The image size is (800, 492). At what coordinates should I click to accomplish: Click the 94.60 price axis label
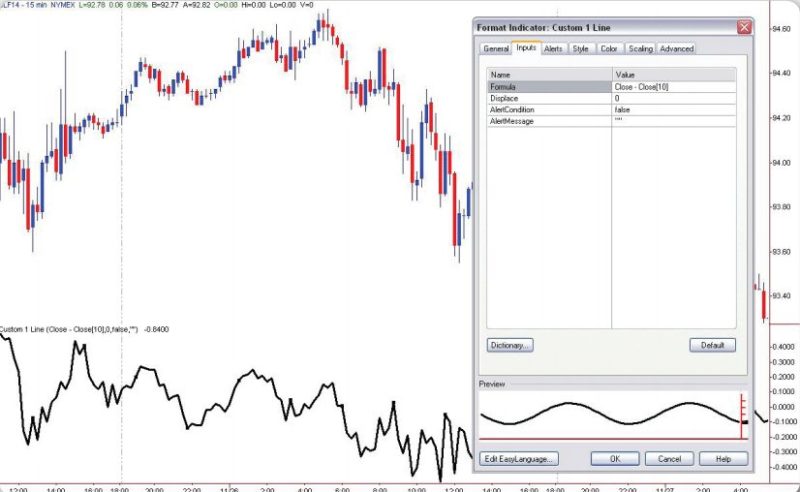click(782, 29)
